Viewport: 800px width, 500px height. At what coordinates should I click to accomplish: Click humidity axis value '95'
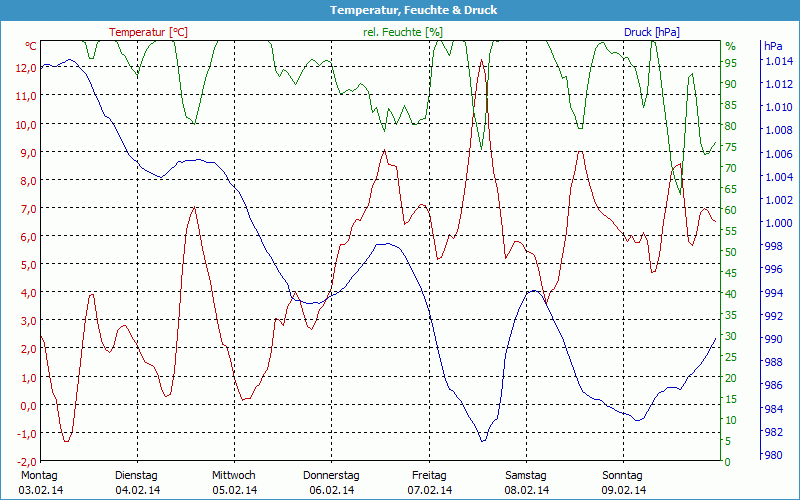pyautogui.click(x=731, y=62)
